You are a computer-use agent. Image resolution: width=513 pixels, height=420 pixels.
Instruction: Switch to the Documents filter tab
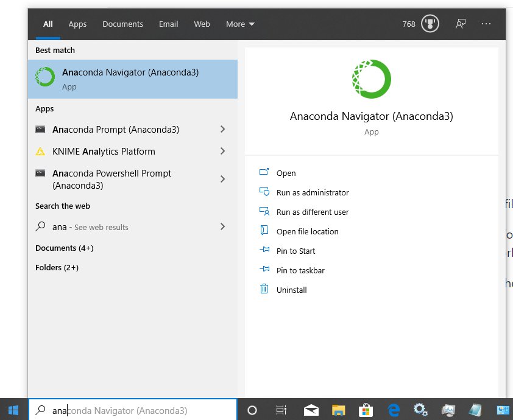tap(122, 24)
